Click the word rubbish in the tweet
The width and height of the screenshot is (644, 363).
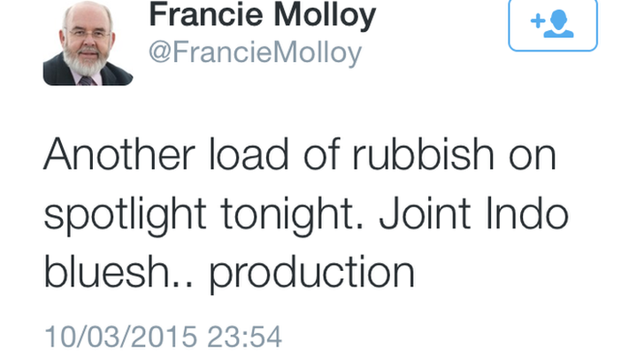(423, 154)
